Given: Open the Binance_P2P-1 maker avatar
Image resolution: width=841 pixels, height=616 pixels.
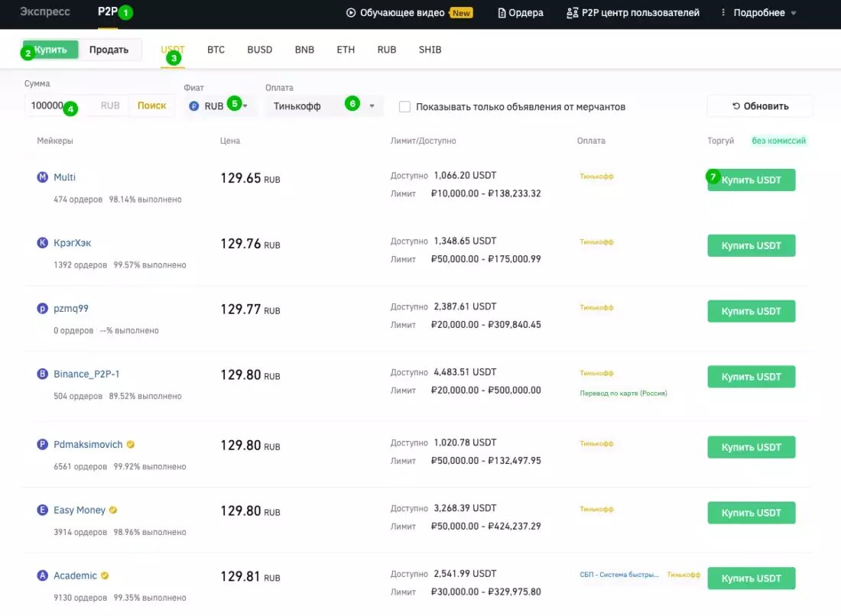Looking at the screenshot, I should [42, 374].
